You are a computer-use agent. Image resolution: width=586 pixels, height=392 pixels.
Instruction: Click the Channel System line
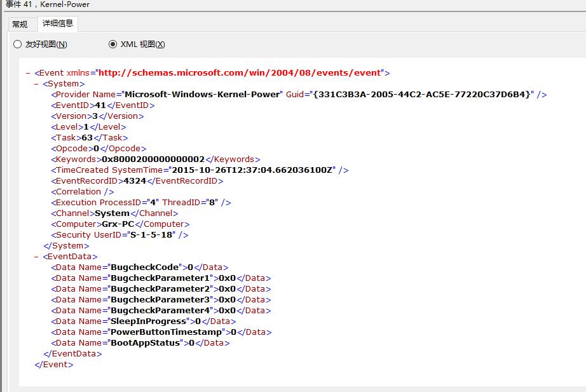[115, 213]
